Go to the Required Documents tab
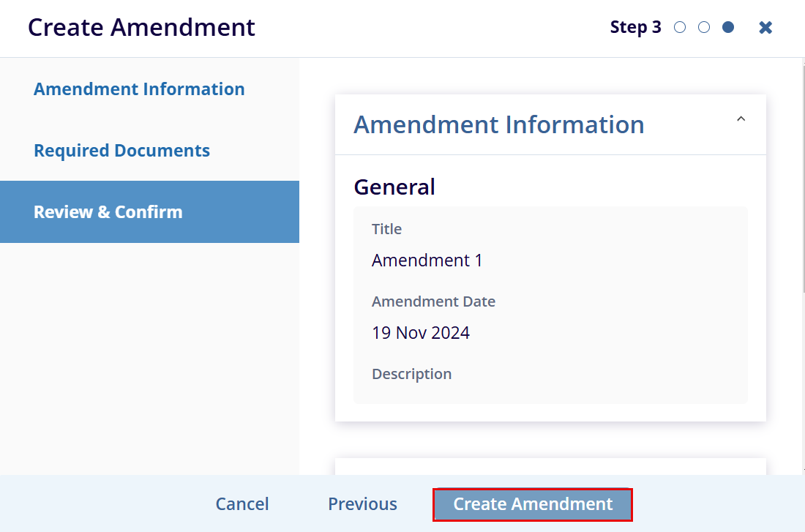The width and height of the screenshot is (805, 532). pyautogui.click(x=121, y=151)
